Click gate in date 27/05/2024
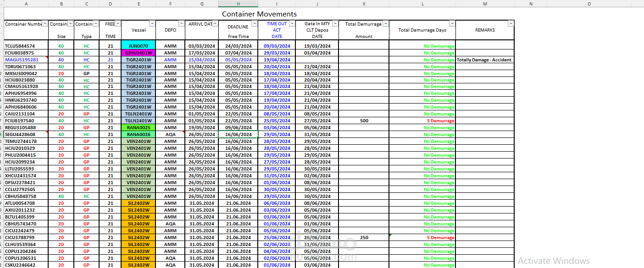This screenshot has width=644, height=268. coord(317,121)
